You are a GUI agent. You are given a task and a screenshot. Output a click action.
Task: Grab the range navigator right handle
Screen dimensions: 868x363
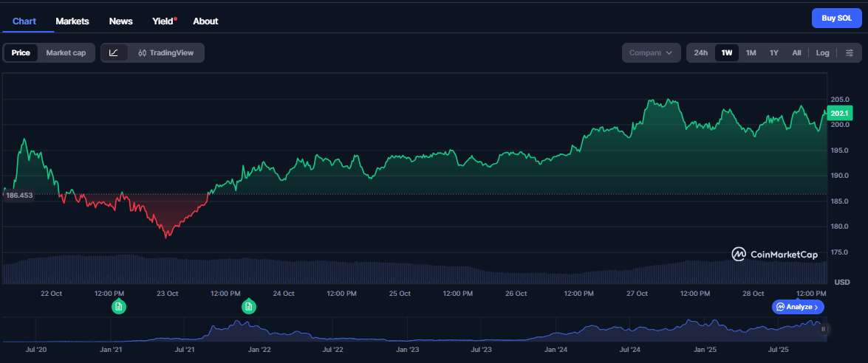coord(824,330)
